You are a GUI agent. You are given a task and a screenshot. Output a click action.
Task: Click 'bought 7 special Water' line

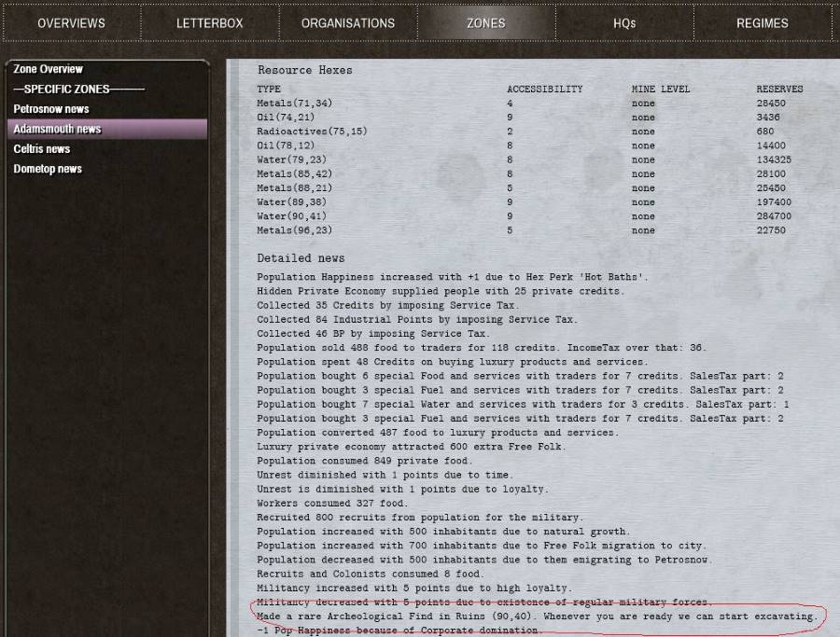pos(523,404)
